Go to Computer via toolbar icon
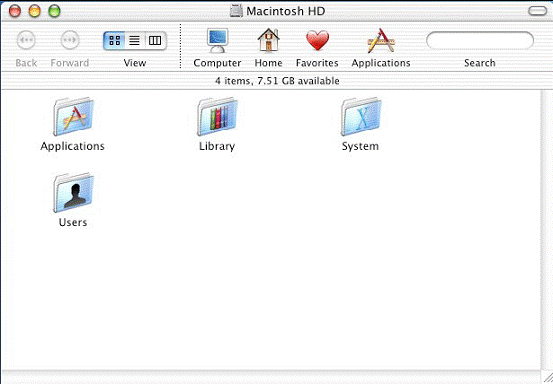The height and width of the screenshot is (384, 553). pyautogui.click(x=217, y=40)
